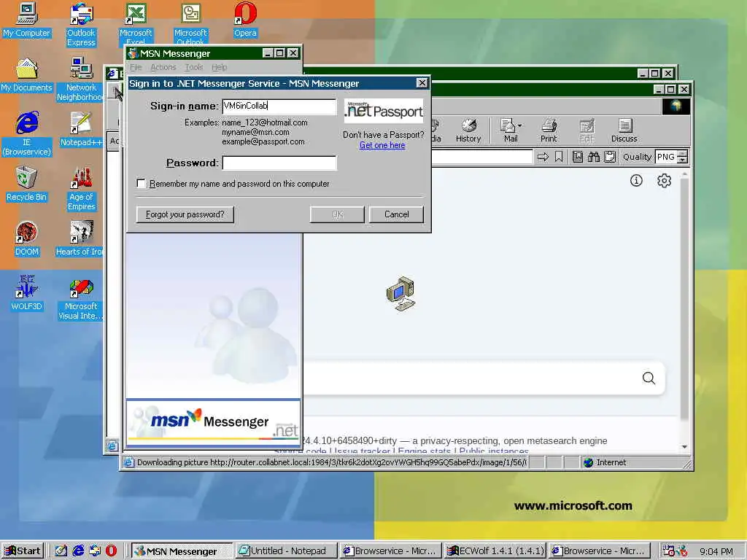Click the magnifier search icon in the search box

[649, 378]
